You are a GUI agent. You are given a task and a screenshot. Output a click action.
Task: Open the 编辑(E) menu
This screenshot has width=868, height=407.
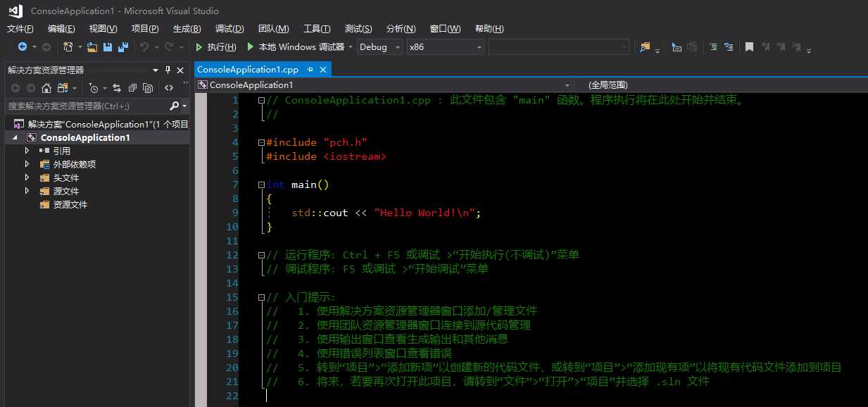(61, 28)
